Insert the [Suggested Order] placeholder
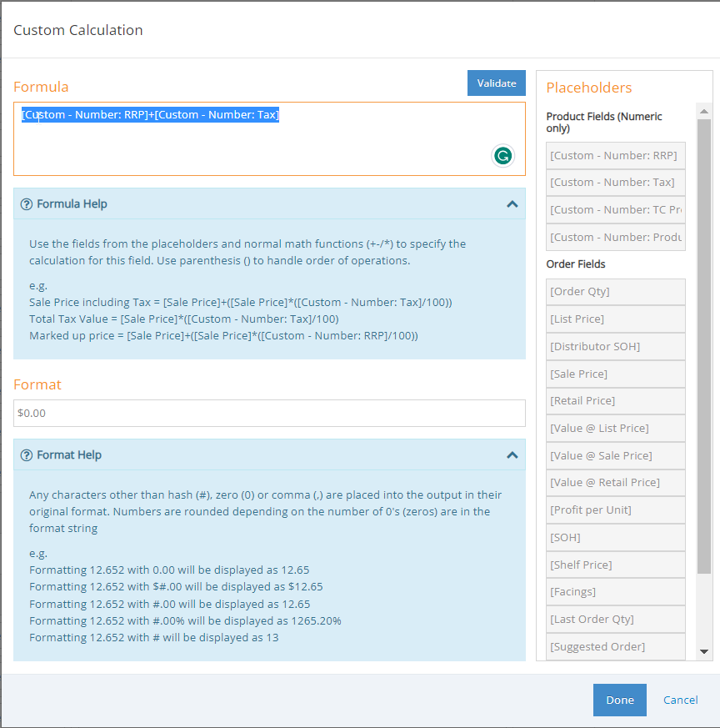This screenshot has height=728, width=720. coord(616,646)
